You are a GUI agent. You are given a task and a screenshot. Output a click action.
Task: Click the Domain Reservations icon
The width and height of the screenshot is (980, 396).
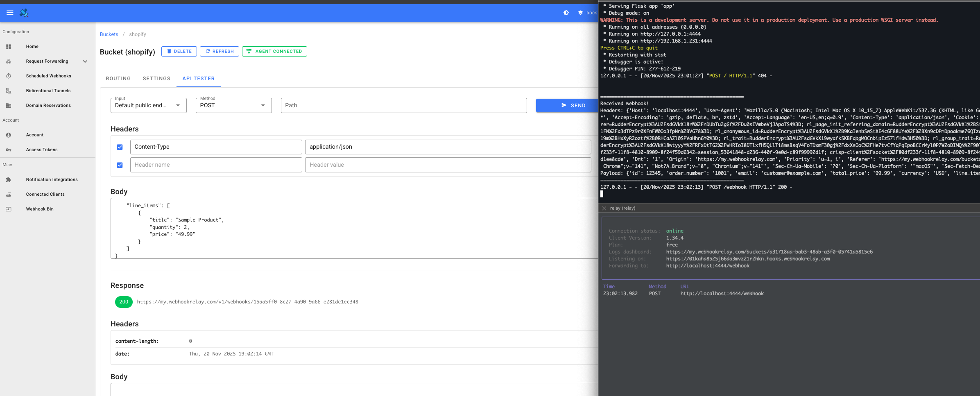tap(9, 105)
